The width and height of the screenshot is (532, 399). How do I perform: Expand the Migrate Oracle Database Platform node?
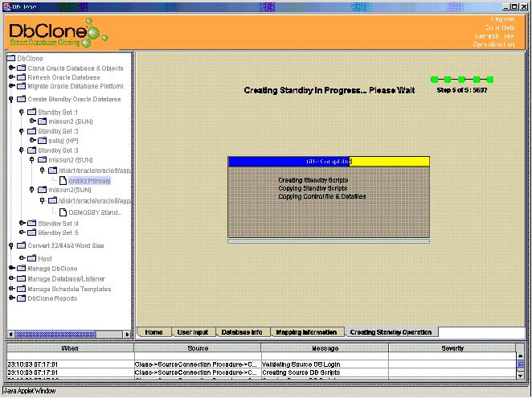click(11, 86)
